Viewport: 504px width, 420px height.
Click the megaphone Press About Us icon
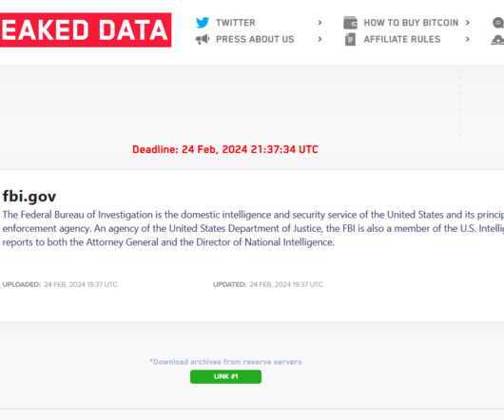[x=203, y=40]
